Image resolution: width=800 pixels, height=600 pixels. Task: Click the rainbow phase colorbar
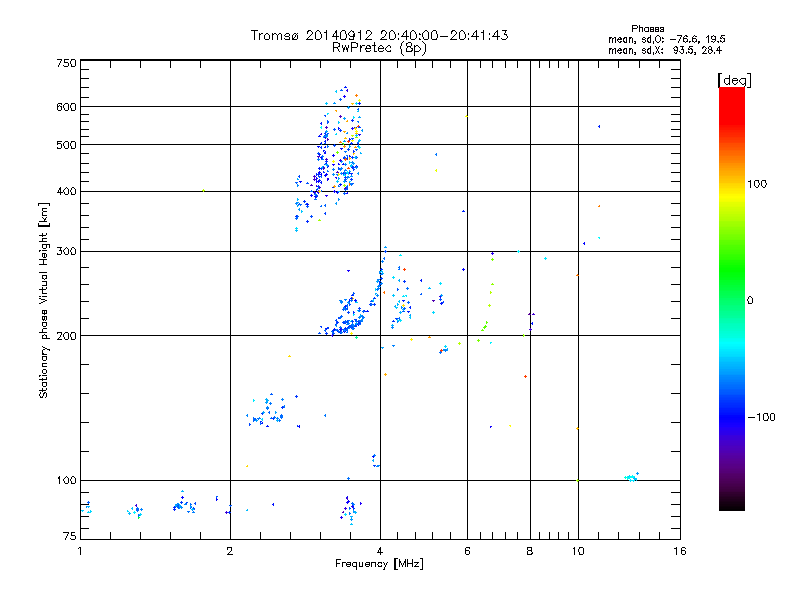(x=732, y=298)
